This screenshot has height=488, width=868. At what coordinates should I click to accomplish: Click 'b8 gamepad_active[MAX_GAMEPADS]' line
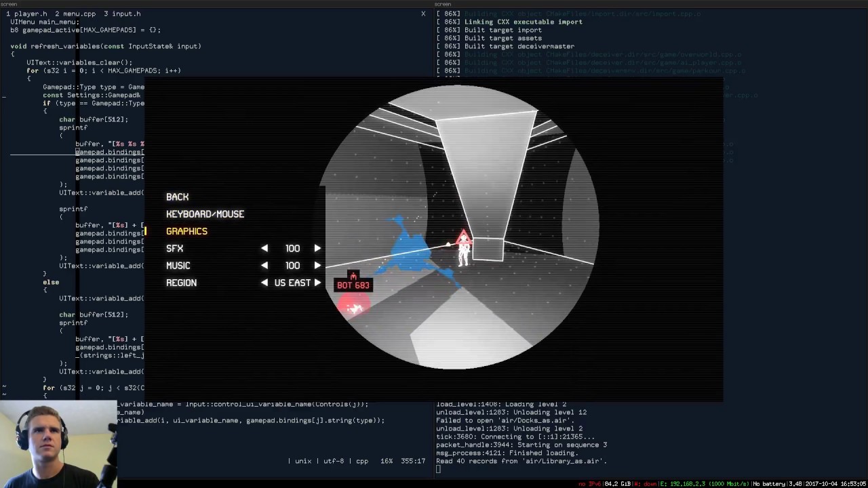pyautogui.click(x=85, y=30)
